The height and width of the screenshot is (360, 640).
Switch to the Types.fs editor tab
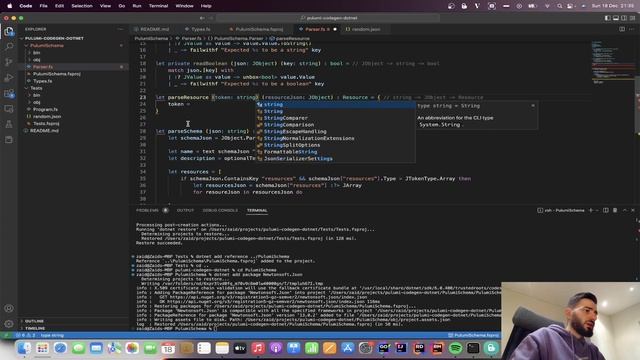click(x=200, y=29)
